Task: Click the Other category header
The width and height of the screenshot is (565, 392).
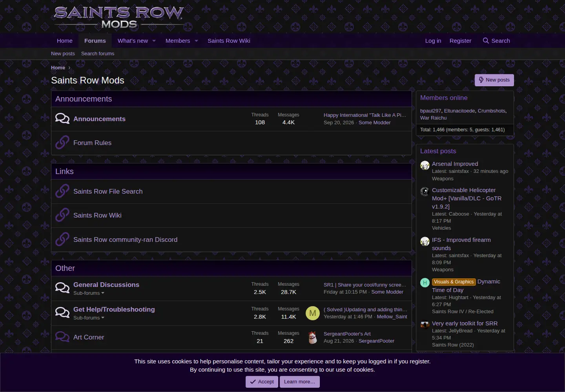Action: point(65,269)
